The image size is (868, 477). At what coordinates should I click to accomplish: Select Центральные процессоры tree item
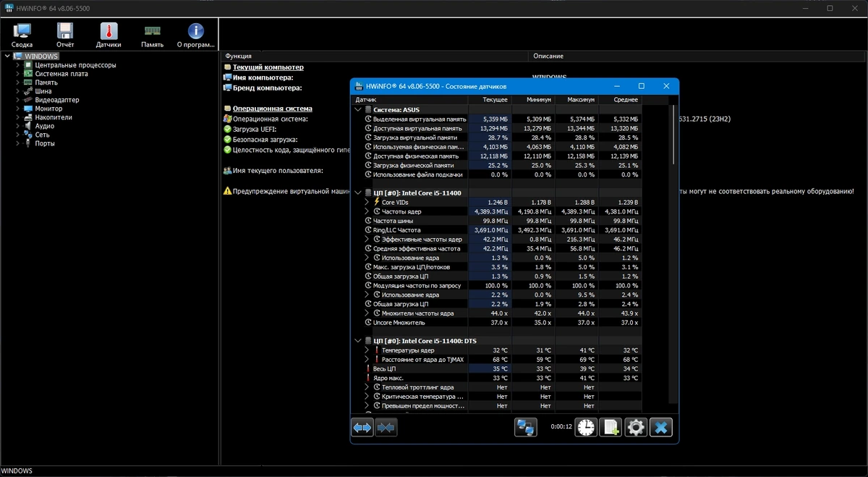(75, 65)
